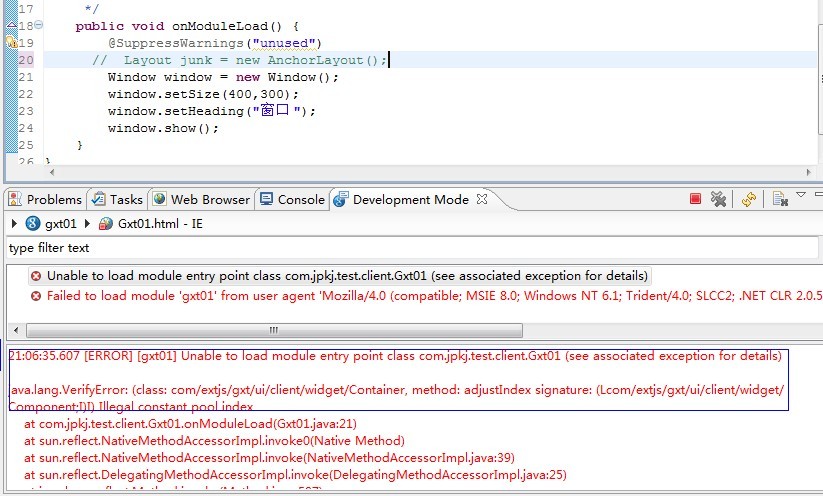Reload web server yellow arrows icon

point(748,199)
